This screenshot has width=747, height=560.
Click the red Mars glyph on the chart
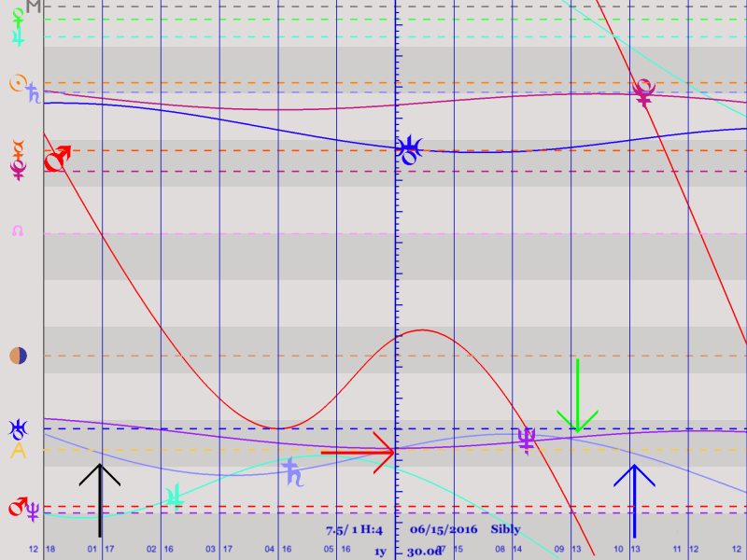(x=58, y=158)
